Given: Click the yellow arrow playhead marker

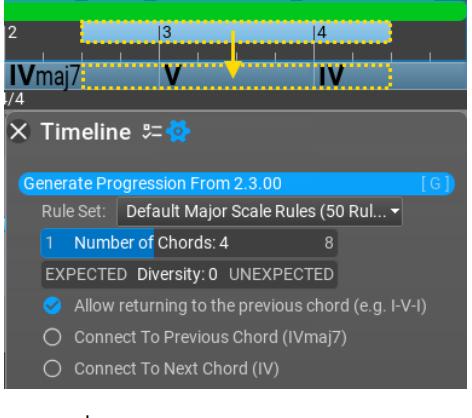Looking at the screenshot, I should (x=233, y=55).
